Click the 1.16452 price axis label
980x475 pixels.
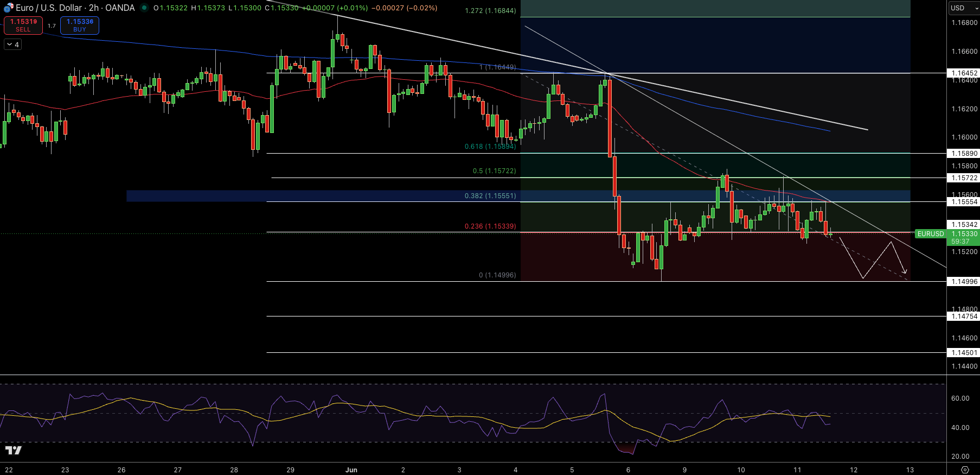pyautogui.click(x=963, y=73)
